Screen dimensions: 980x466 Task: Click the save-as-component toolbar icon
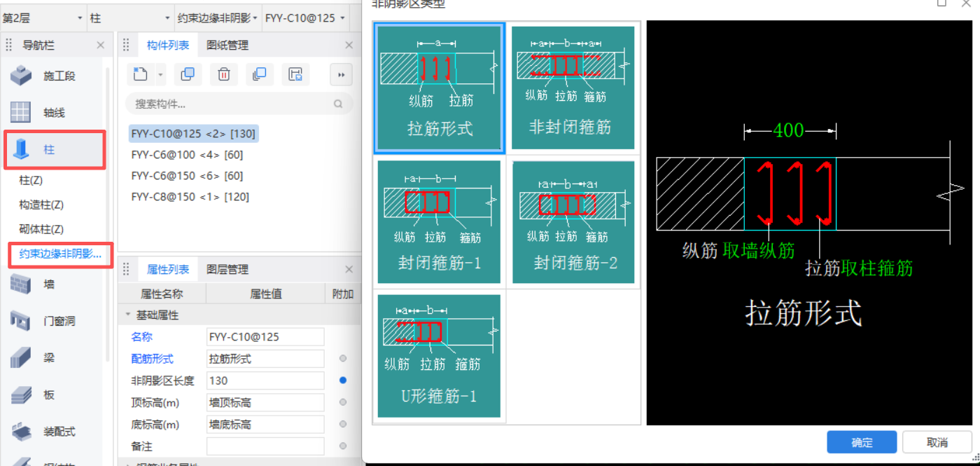click(295, 74)
